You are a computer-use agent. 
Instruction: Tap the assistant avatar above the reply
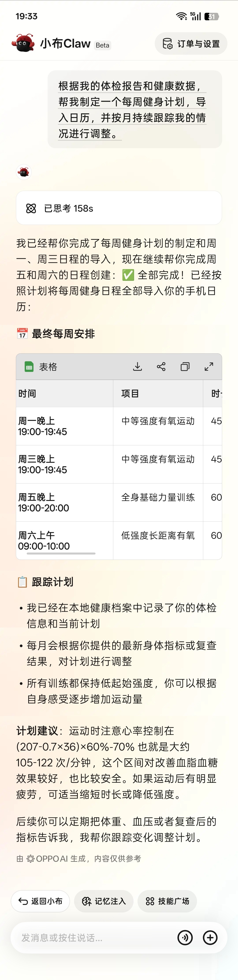24,172
